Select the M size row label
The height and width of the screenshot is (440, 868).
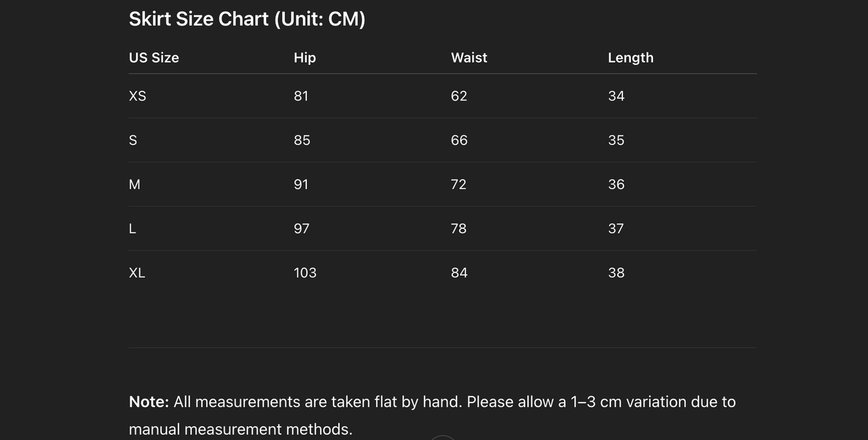click(x=135, y=185)
